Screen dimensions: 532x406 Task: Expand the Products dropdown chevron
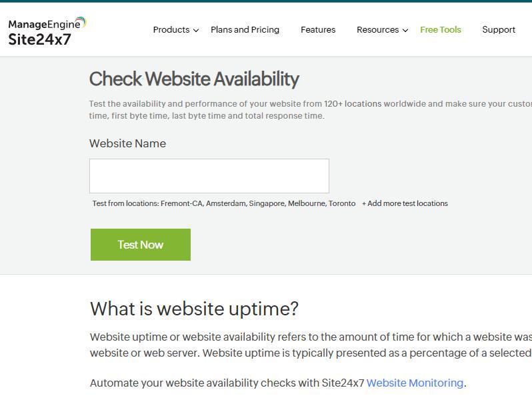tap(196, 30)
